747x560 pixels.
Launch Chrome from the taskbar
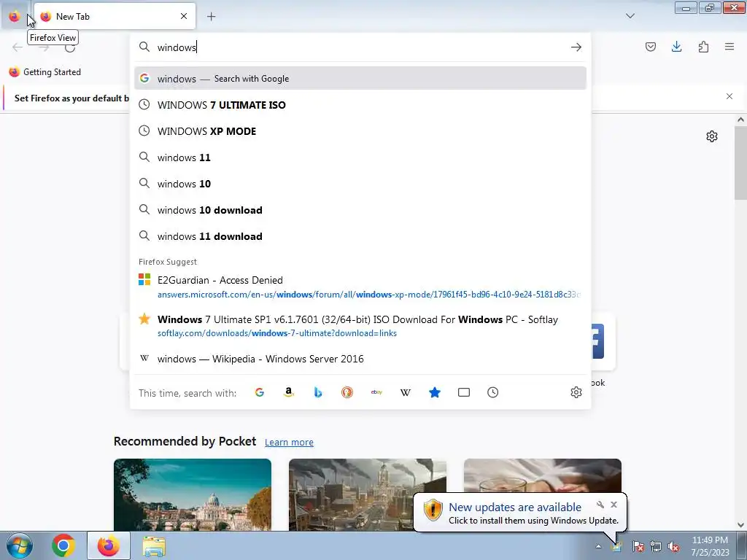tap(63, 545)
